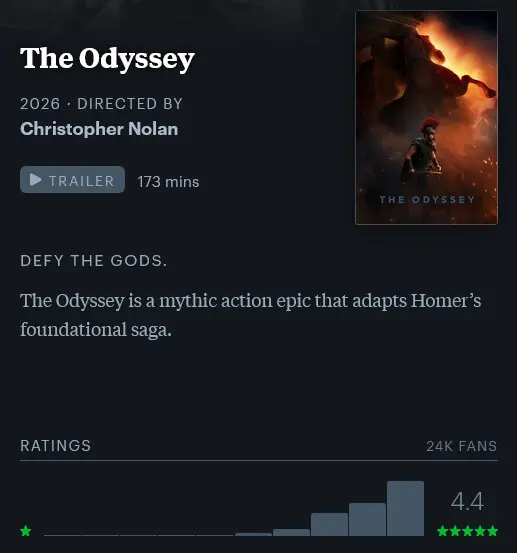Select the flat one-star histogram bar
This screenshot has width=517, height=553.
click(x=101, y=535)
